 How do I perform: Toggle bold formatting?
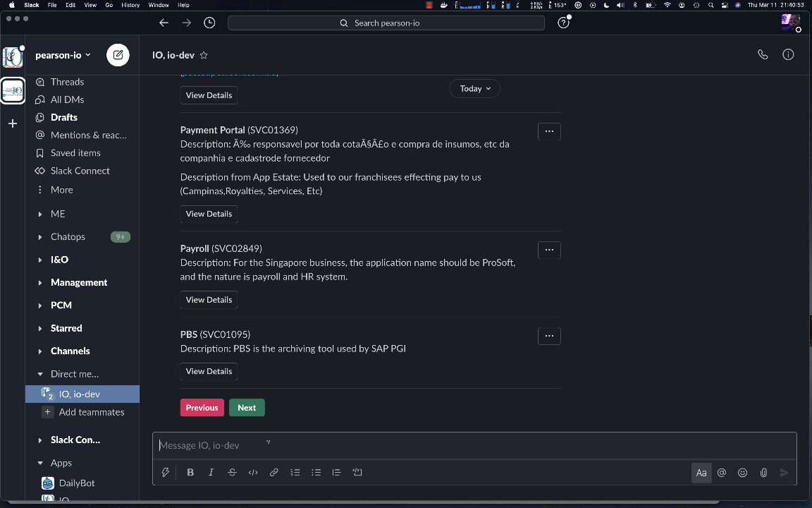(190, 472)
